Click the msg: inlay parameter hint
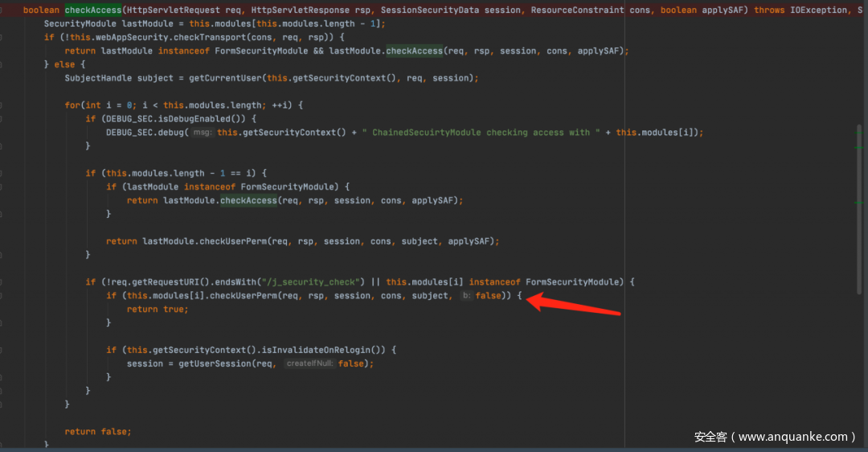 tap(202, 133)
